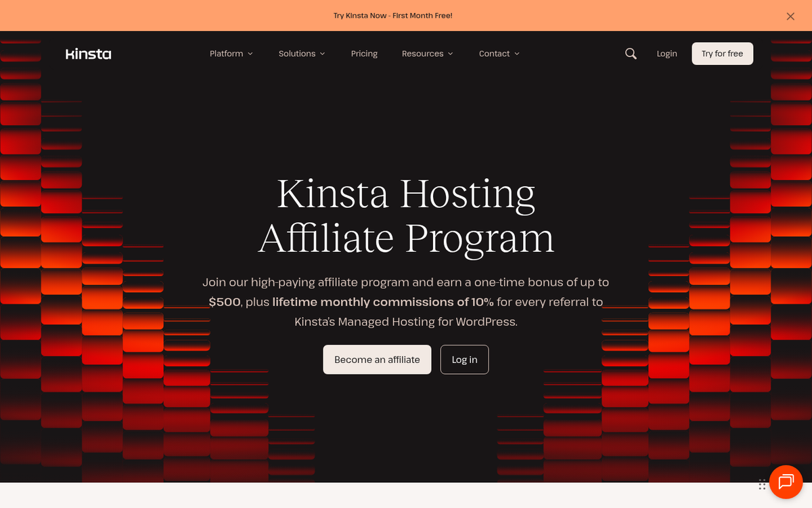Expand the Platform dropdown
Screen dimensions: 812x508
[x=231, y=54]
